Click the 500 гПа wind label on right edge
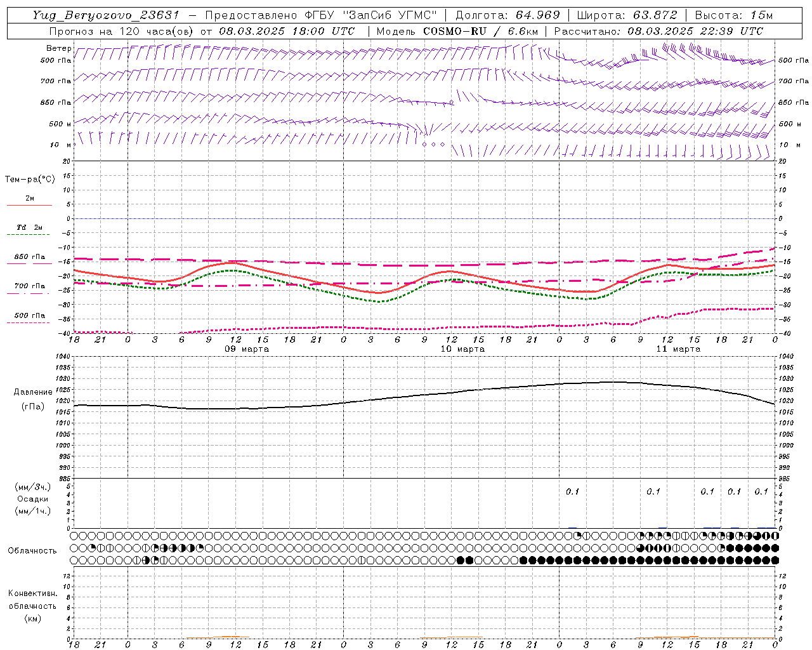812x650 pixels. click(x=794, y=60)
